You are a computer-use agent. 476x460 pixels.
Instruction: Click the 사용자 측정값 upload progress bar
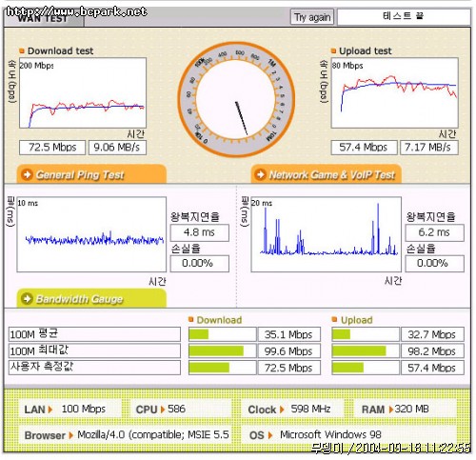point(366,368)
